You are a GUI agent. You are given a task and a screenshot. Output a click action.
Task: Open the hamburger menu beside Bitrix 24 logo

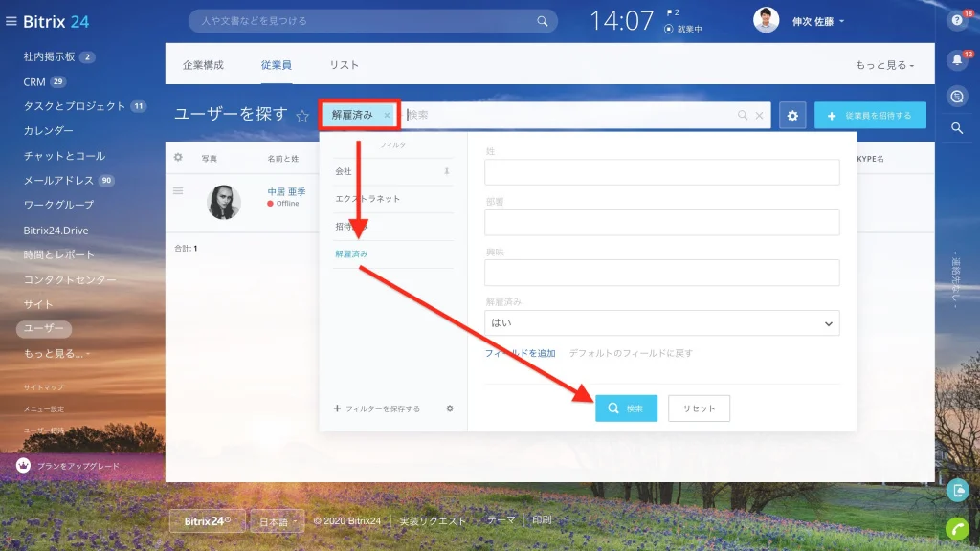pyautogui.click(x=11, y=21)
